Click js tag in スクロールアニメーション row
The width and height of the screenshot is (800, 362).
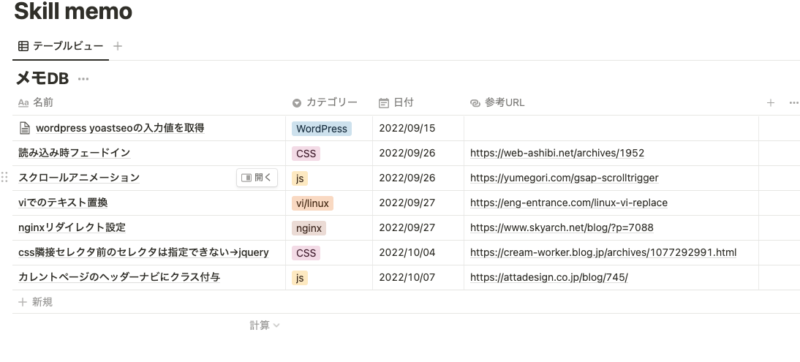coord(300,178)
